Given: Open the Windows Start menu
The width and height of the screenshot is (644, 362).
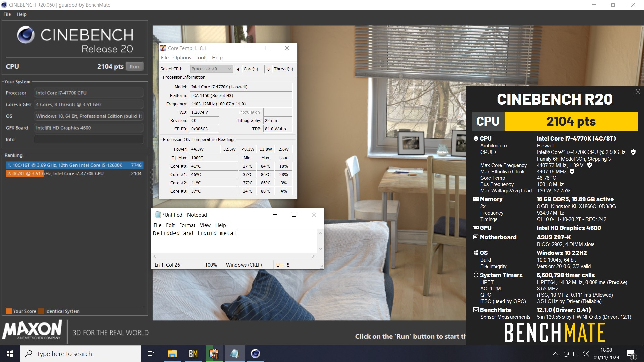Looking at the screenshot, I should [10, 354].
